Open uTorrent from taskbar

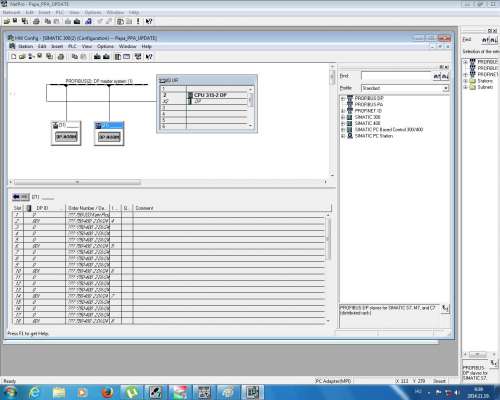132,392
